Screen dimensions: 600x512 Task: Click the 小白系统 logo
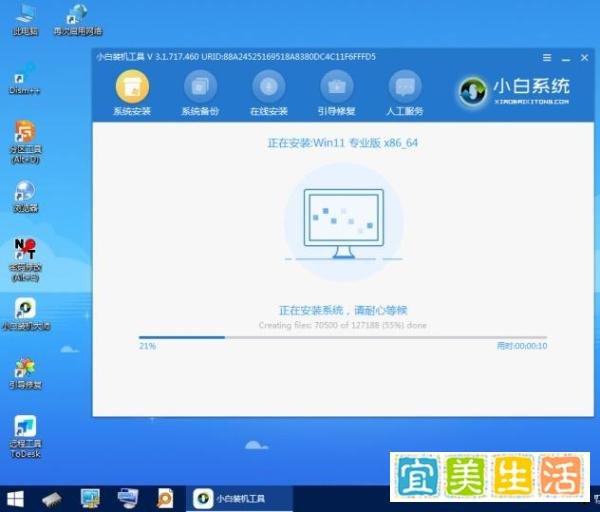coord(514,91)
